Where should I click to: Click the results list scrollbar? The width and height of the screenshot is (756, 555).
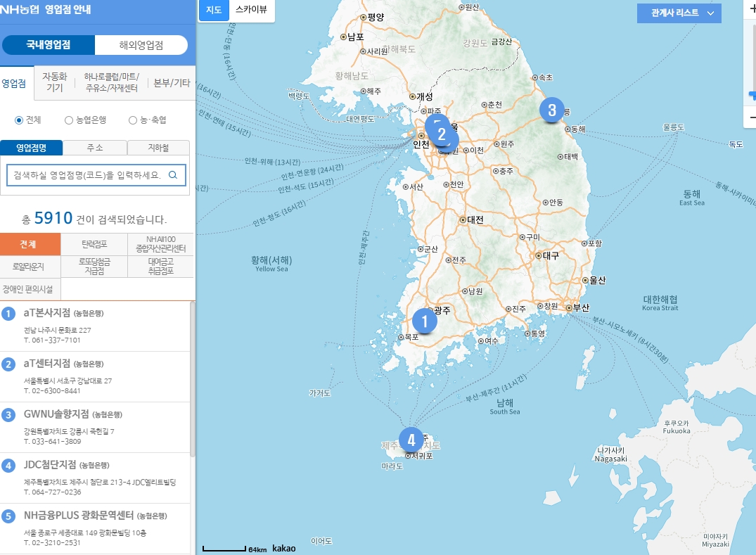193,379
